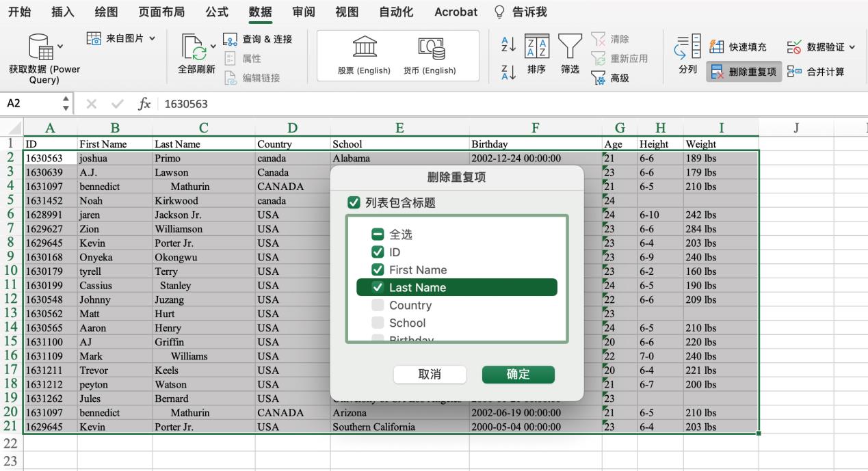
Task: Open the 页面布局 ribbon tab
Action: coord(161,12)
